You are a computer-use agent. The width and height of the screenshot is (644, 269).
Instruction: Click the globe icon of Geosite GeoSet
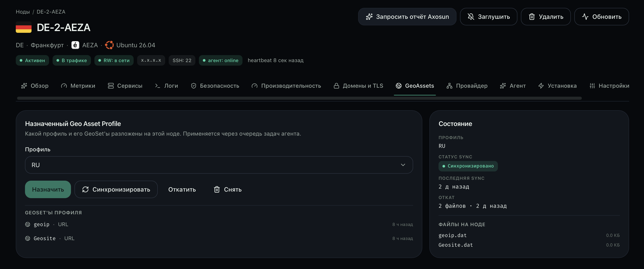28,238
